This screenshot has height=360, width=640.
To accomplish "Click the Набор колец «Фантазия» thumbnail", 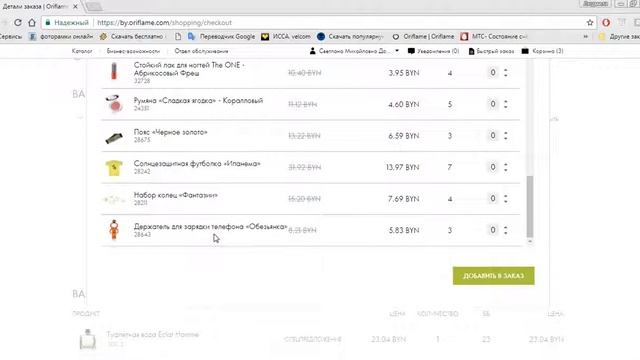I will click(114, 200).
